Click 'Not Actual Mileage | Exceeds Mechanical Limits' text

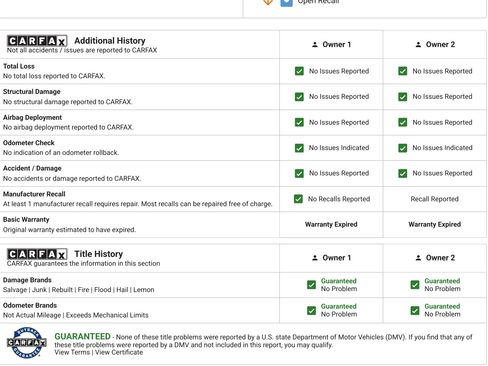76,315
